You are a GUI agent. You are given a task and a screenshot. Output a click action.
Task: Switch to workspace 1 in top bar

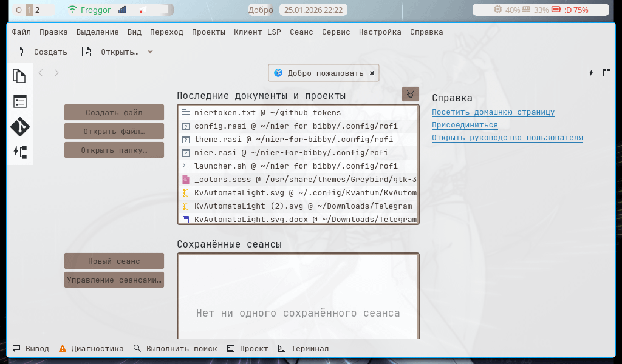(29, 10)
